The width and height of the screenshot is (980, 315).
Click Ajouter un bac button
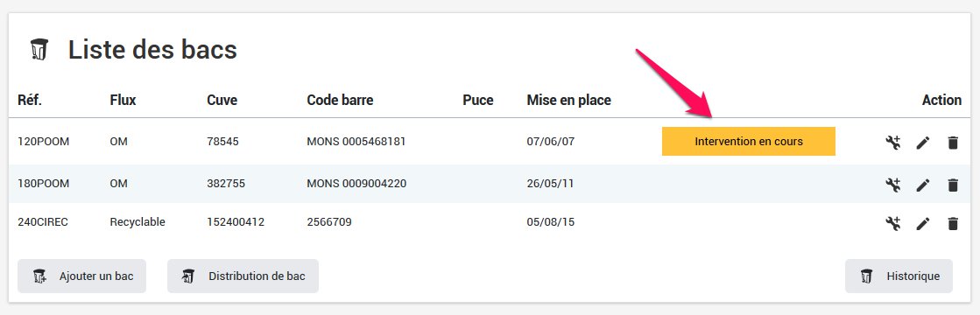click(81, 276)
